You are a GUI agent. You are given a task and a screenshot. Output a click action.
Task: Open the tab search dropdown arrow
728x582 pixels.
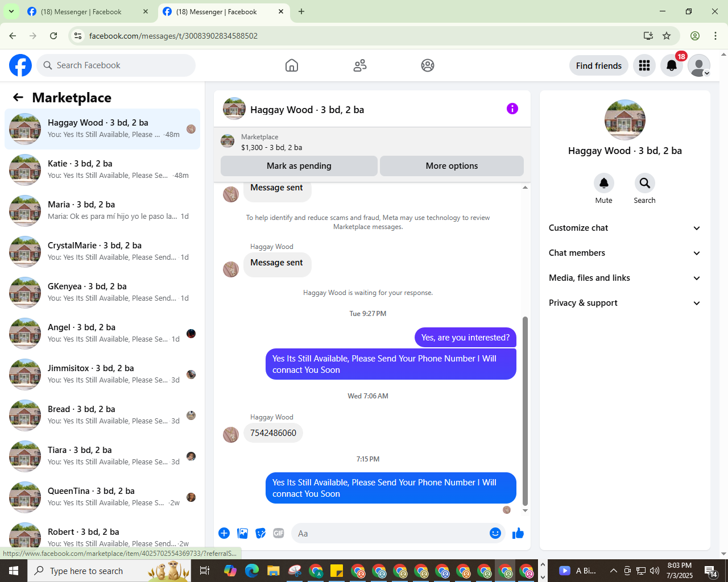click(x=11, y=11)
